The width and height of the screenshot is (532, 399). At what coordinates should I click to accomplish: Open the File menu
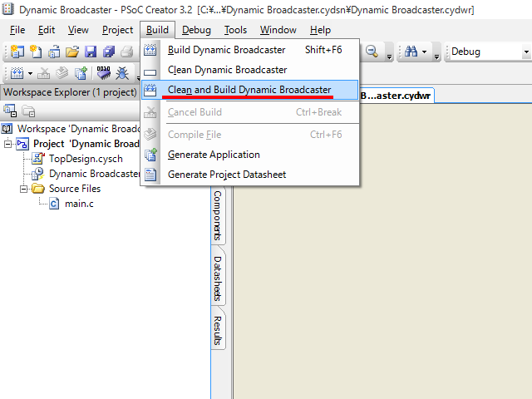[x=17, y=30]
